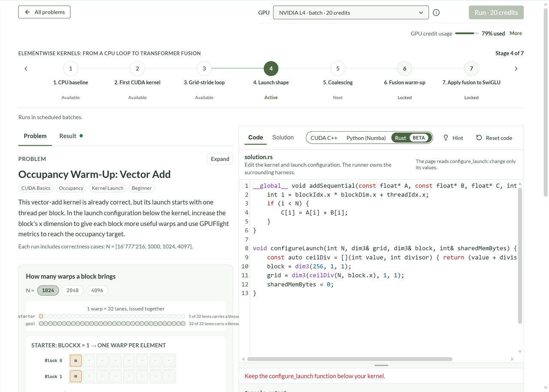The width and height of the screenshot is (549, 392).
Task: Set N to 1024 in warp diagram
Action: pos(48,290)
